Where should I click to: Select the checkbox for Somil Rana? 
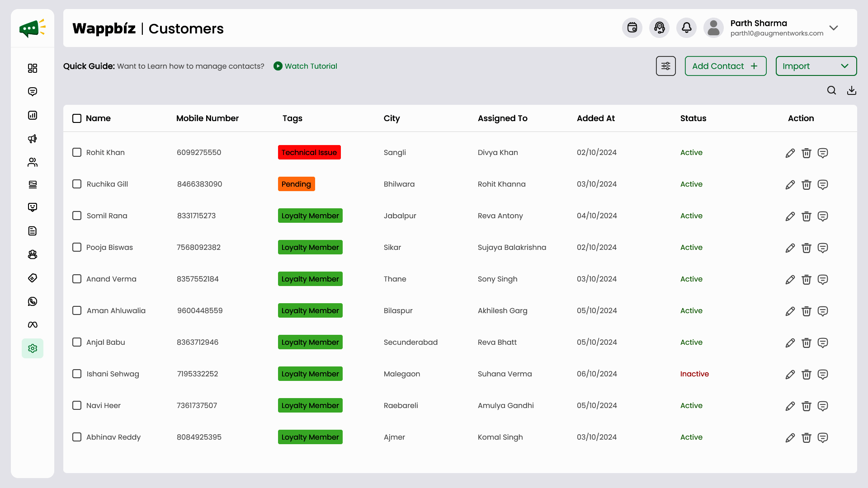[77, 216]
